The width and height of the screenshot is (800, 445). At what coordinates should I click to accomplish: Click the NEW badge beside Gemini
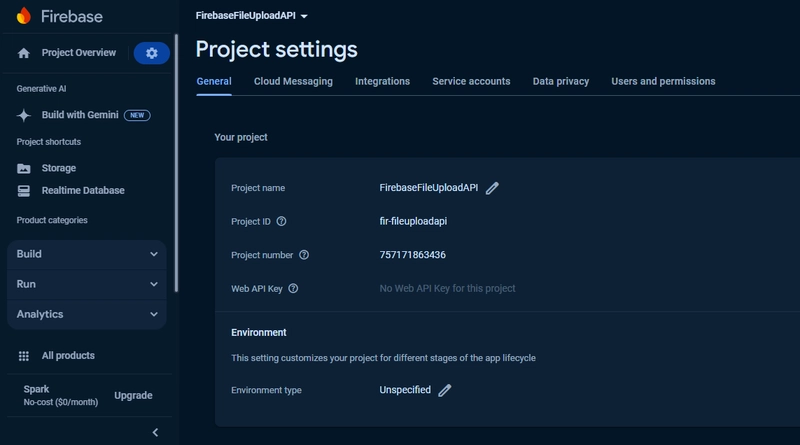point(137,115)
